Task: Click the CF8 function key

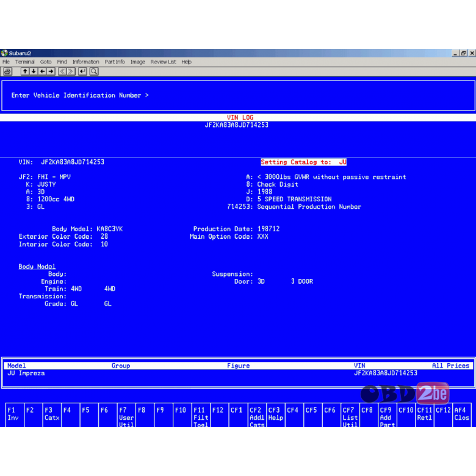Action: click(x=369, y=415)
